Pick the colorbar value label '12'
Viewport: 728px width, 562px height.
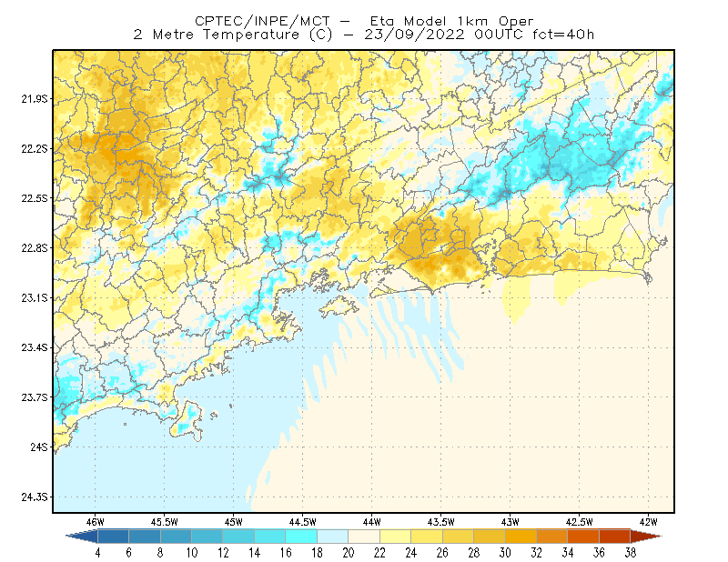click(223, 553)
